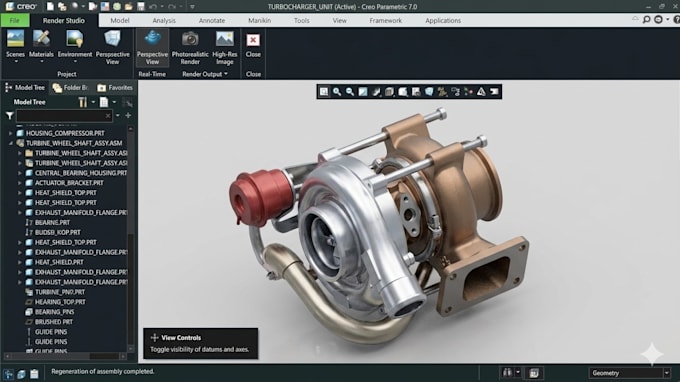Open the Materials editor
The image size is (680, 382).
point(41,45)
